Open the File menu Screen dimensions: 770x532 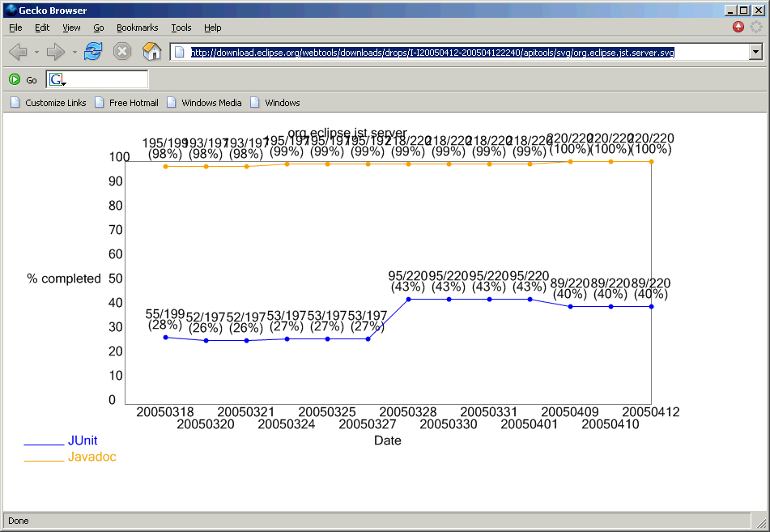(x=15, y=28)
